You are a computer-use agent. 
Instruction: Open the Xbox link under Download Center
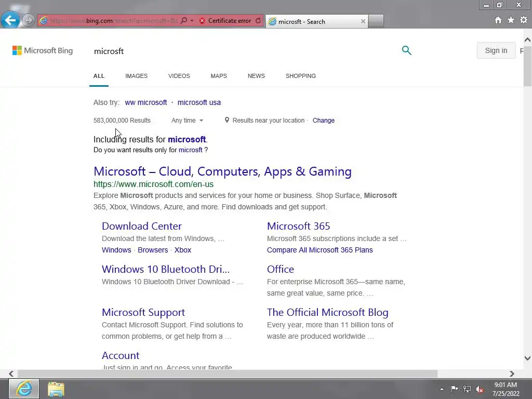pos(183,250)
